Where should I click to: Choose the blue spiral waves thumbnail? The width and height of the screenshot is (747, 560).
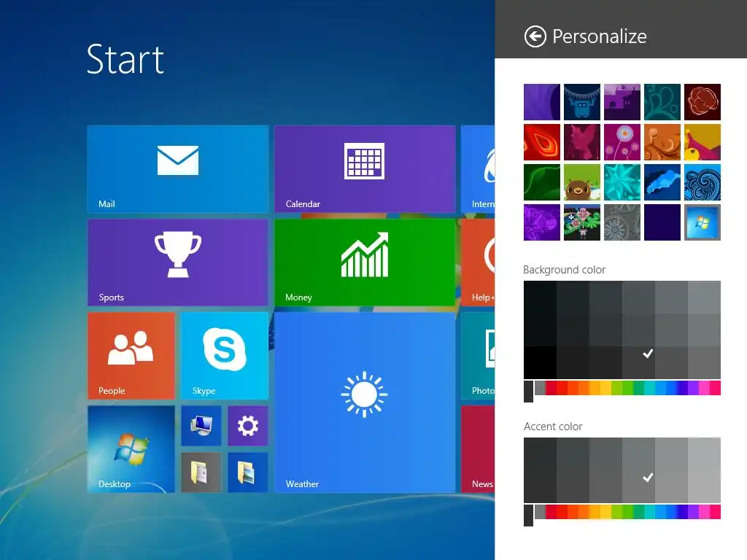tap(703, 182)
